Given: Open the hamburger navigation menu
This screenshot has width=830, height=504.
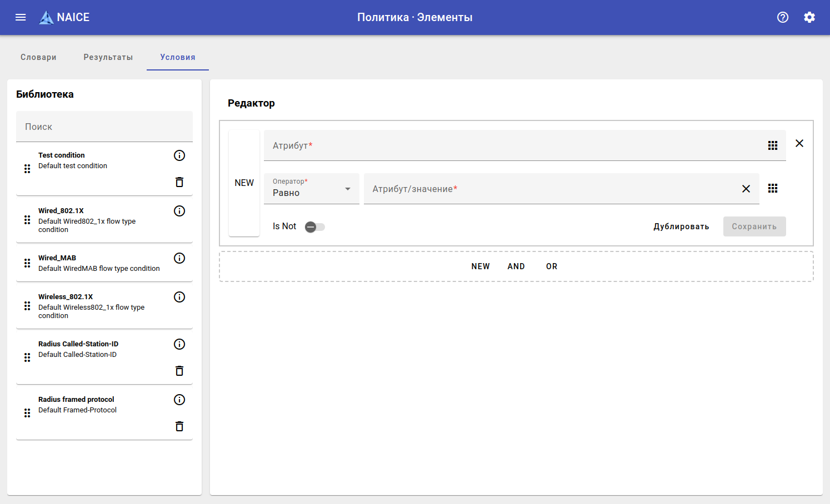Looking at the screenshot, I should point(21,17).
